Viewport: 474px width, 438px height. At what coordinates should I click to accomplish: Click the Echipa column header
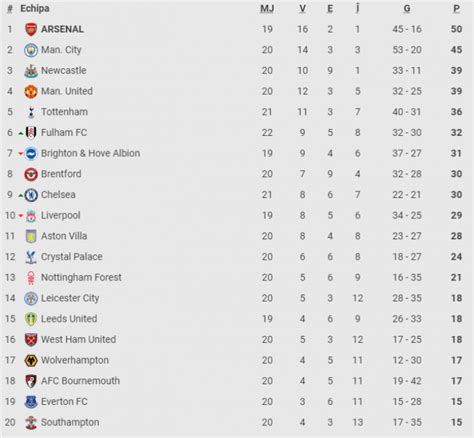[35, 8]
